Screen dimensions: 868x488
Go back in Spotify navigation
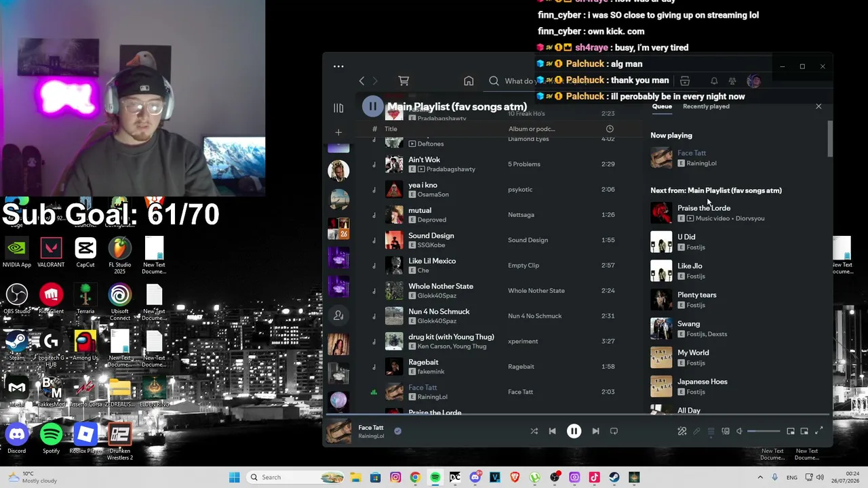[361, 81]
